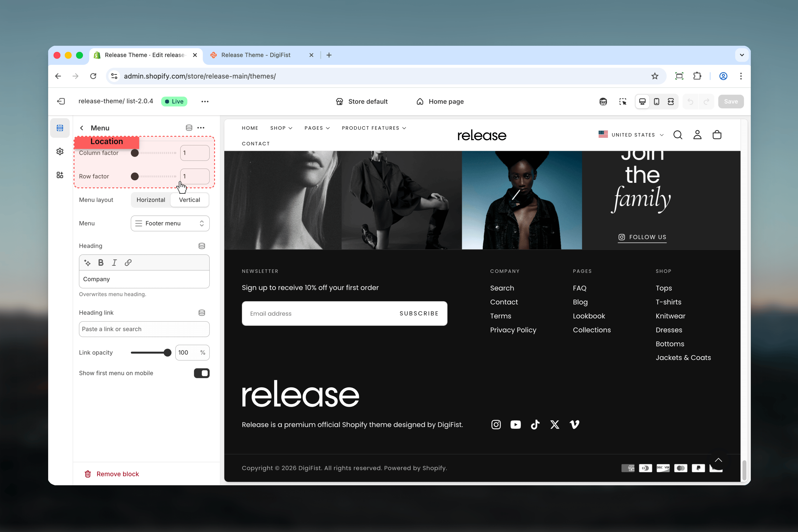Select Vertical menu layout

click(x=189, y=200)
